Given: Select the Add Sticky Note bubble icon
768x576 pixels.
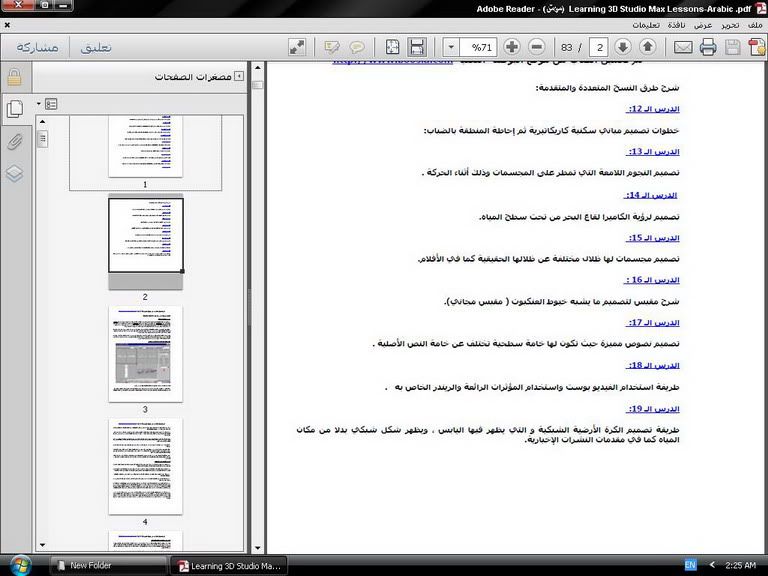Looking at the screenshot, I should (357, 47).
